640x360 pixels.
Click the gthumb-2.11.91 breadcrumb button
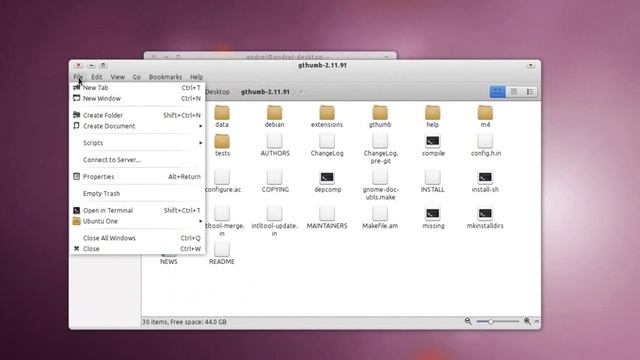point(265,92)
